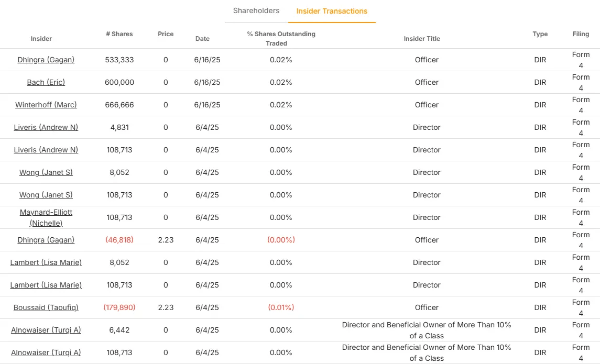The image size is (600, 364).
Task: Switch to the Shareholders tab
Action: tap(256, 11)
